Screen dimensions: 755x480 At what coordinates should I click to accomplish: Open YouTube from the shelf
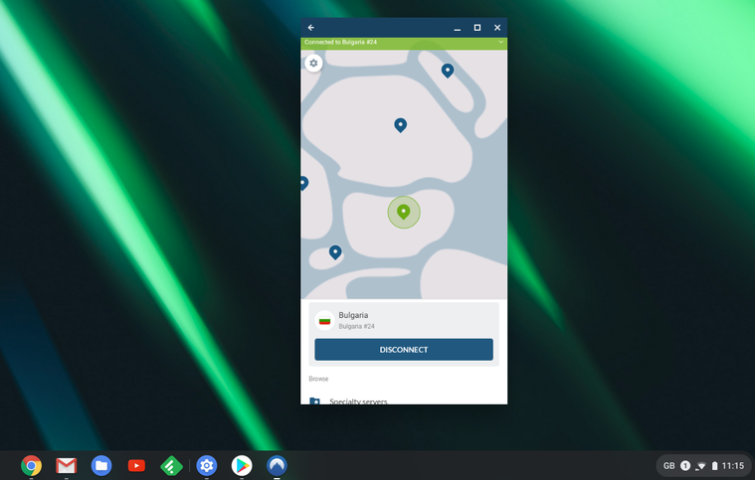(x=136, y=466)
